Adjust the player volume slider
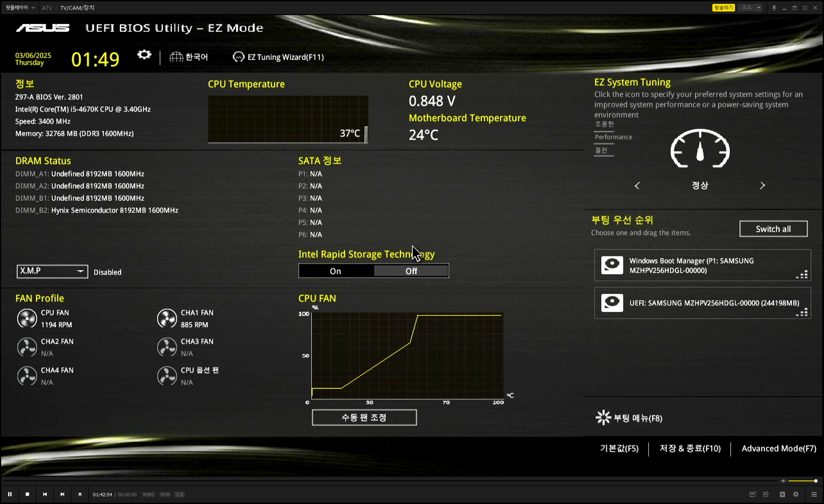This screenshot has width=824, height=504. pyautogui.click(x=802, y=481)
